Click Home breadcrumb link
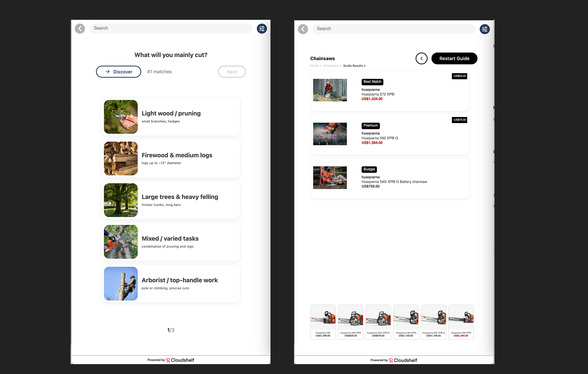This screenshot has height=374, width=588. (314, 66)
